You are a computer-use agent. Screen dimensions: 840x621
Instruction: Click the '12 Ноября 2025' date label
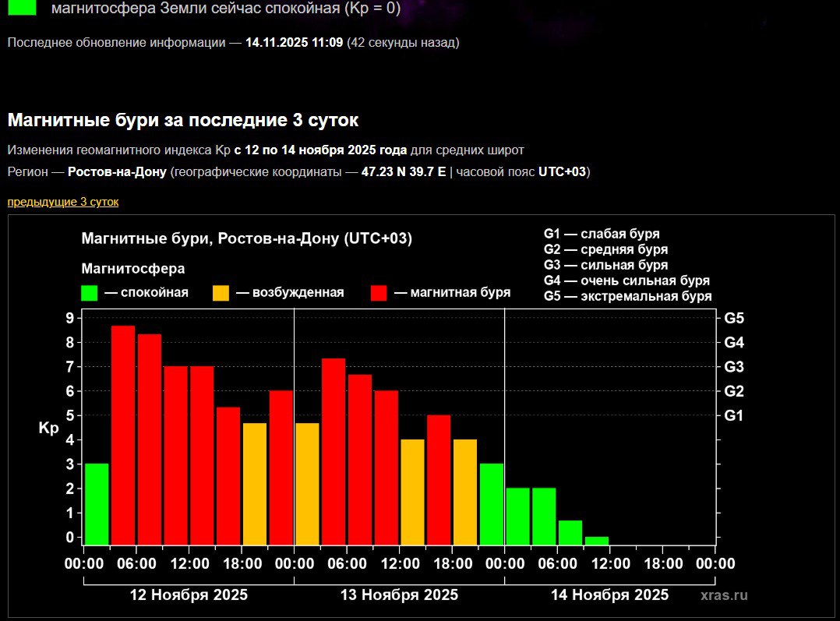click(189, 595)
